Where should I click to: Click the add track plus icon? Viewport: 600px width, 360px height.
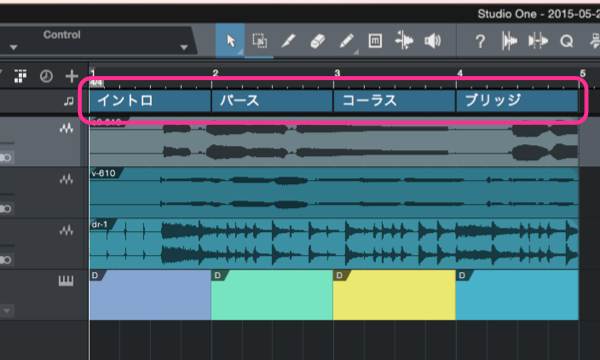coord(72,76)
